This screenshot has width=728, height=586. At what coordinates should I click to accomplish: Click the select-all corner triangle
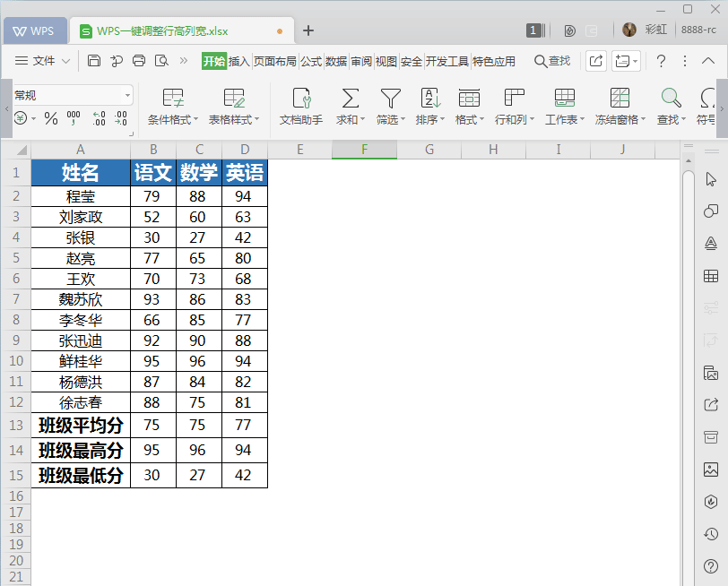tap(22, 151)
